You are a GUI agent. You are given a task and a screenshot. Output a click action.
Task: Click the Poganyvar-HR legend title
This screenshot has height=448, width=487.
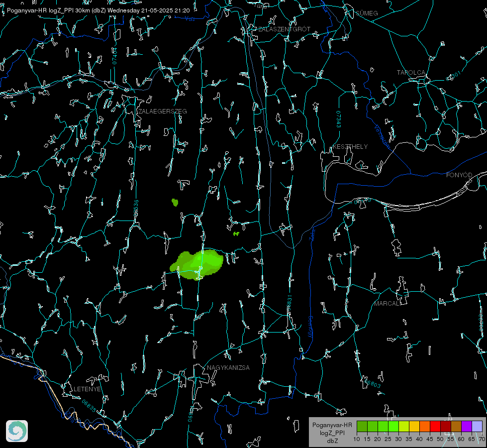coord(332,425)
